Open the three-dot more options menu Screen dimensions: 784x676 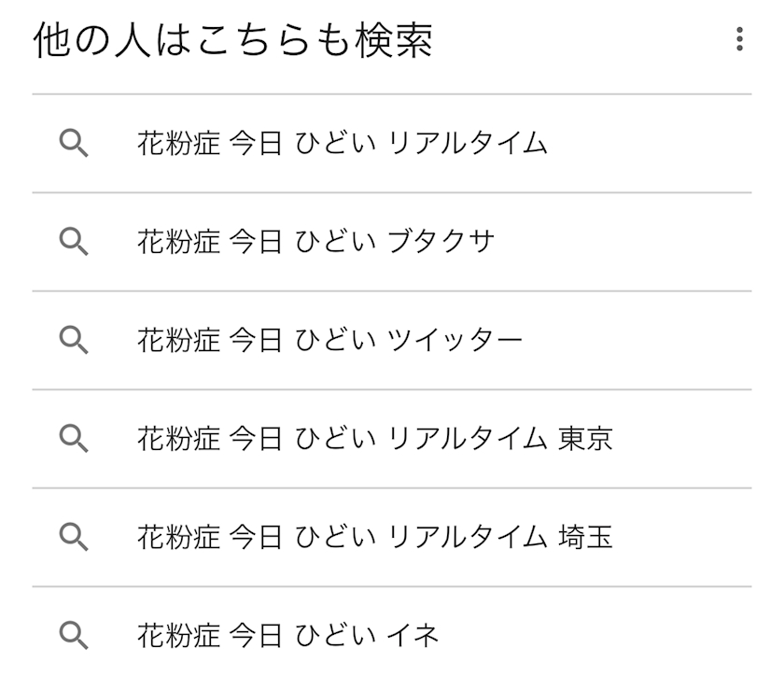[x=739, y=39]
